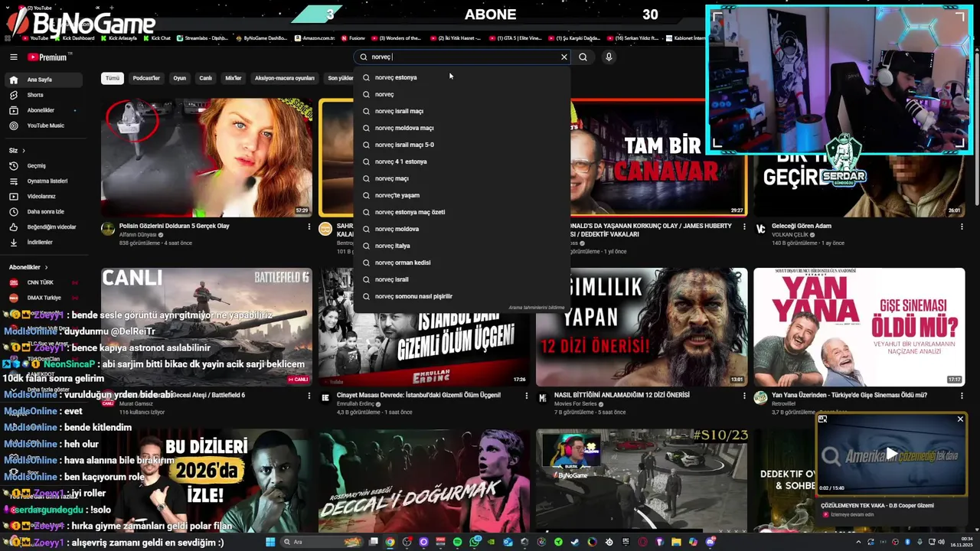Select the Tümü filter chip
The image size is (980, 551).
coord(113,78)
